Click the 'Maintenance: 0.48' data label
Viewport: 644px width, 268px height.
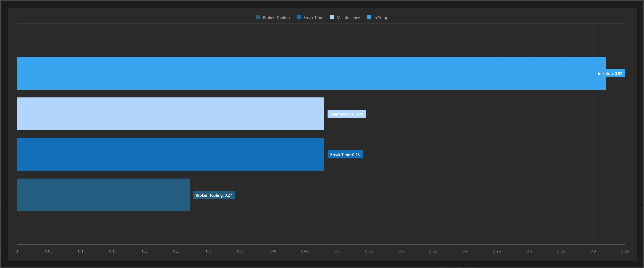346,114
